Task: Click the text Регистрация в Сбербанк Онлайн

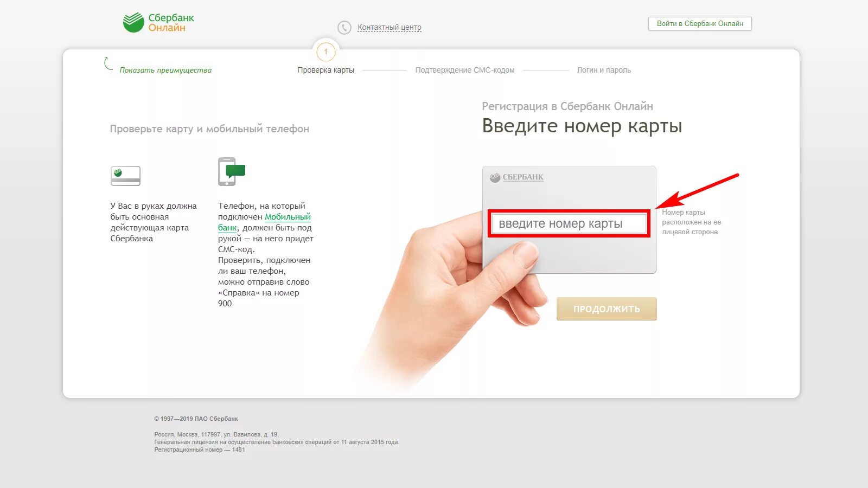Action: pyautogui.click(x=567, y=106)
